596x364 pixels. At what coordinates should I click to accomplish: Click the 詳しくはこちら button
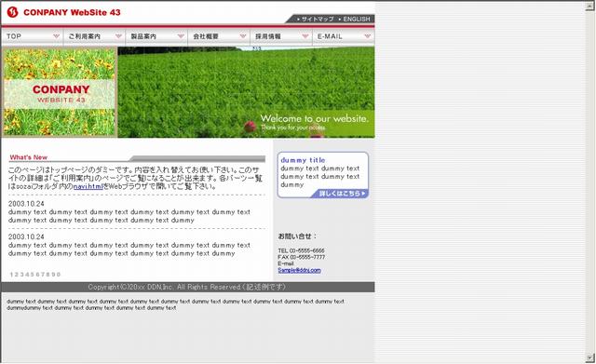(x=340, y=194)
